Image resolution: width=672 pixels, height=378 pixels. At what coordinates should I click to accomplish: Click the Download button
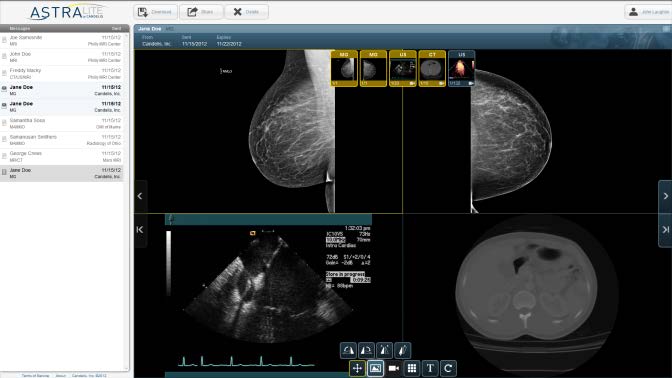(155, 12)
